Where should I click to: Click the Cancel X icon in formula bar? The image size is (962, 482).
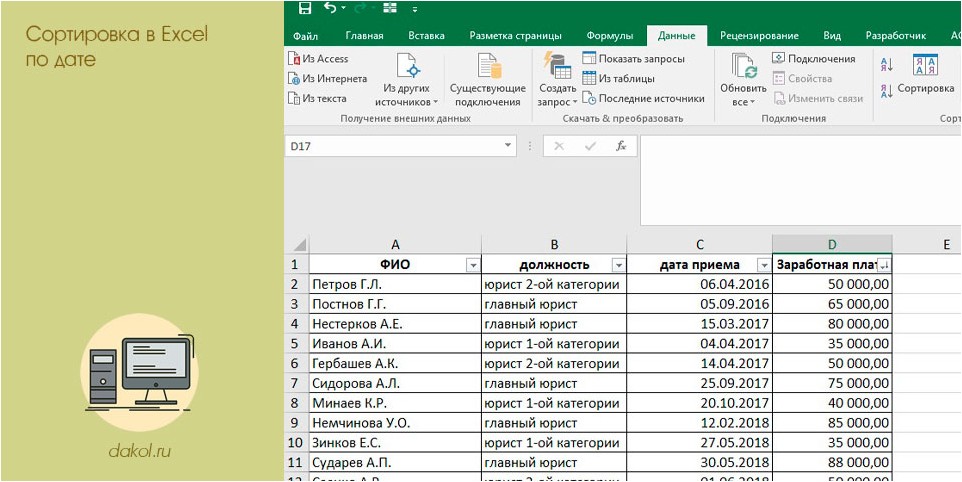point(558,146)
